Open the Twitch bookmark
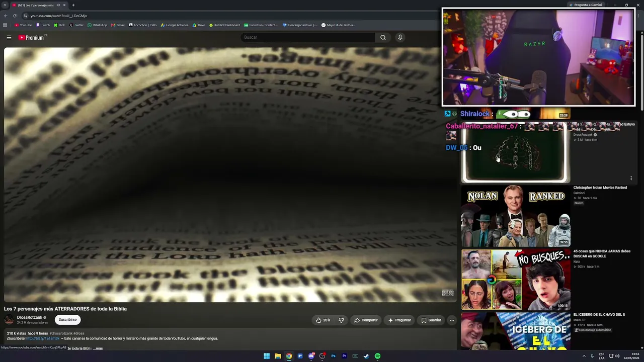Image resolution: width=644 pixels, height=362 pixels. pos(43,25)
